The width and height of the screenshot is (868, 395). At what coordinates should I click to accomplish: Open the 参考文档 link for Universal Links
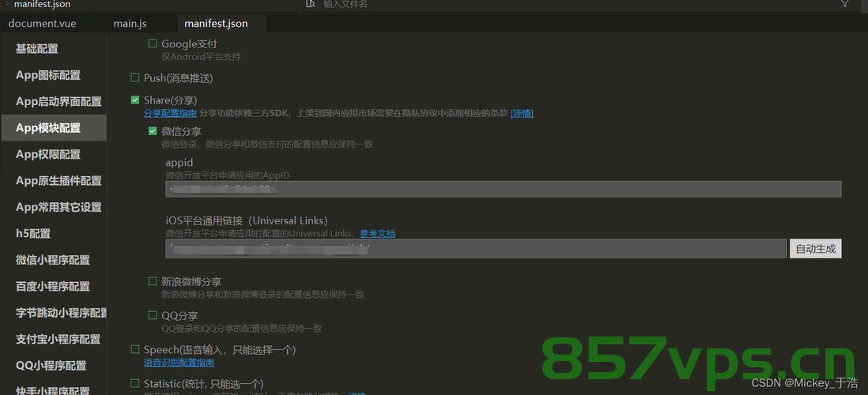[x=378, y=234]
